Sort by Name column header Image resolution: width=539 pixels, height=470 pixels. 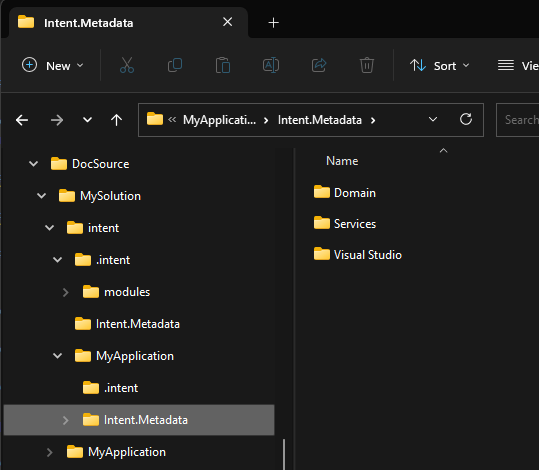(342, 161)
